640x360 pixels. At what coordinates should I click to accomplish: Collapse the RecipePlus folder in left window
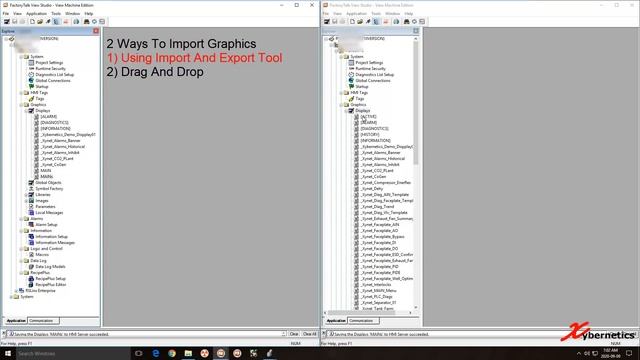21,272
